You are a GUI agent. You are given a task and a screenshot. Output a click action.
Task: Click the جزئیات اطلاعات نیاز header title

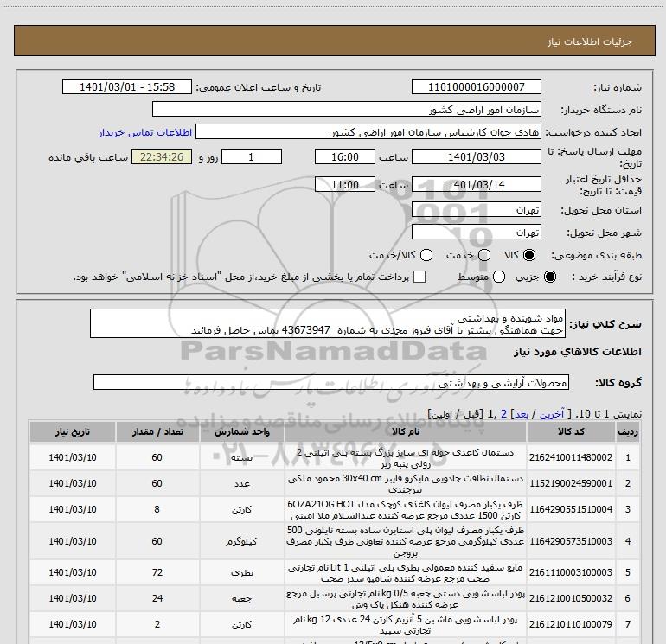pos(590,41)
